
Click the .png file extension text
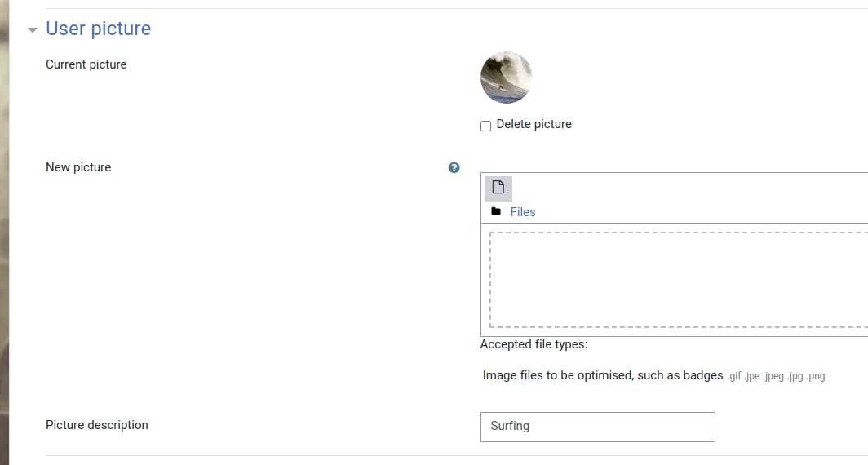coord(816,376)
